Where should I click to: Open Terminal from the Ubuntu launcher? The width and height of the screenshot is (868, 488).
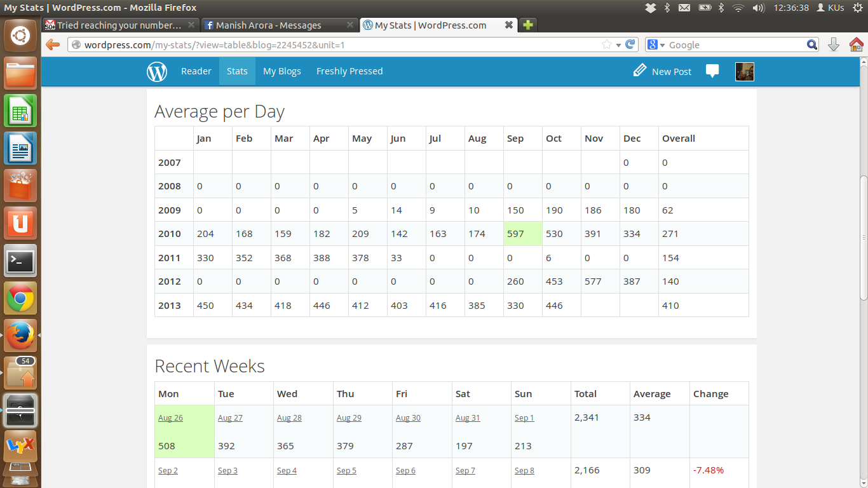tap(20, 261)
